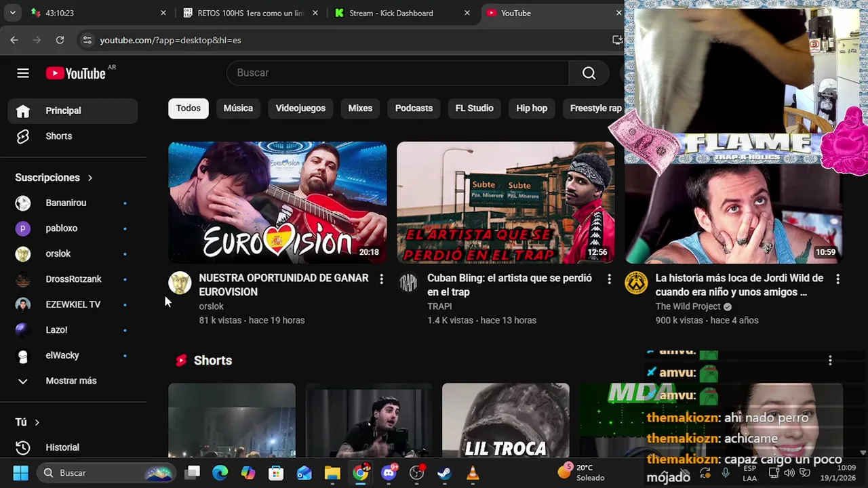Click 81 k vistas under Eurovision video
This screenshot has width=868, height=488.
tap(220, 321)
